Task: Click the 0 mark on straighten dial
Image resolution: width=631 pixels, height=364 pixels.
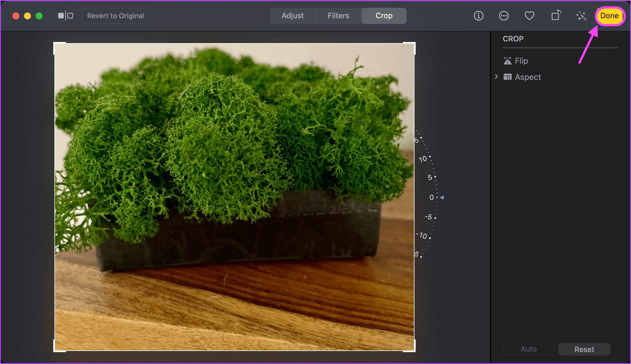Action: 432,197
